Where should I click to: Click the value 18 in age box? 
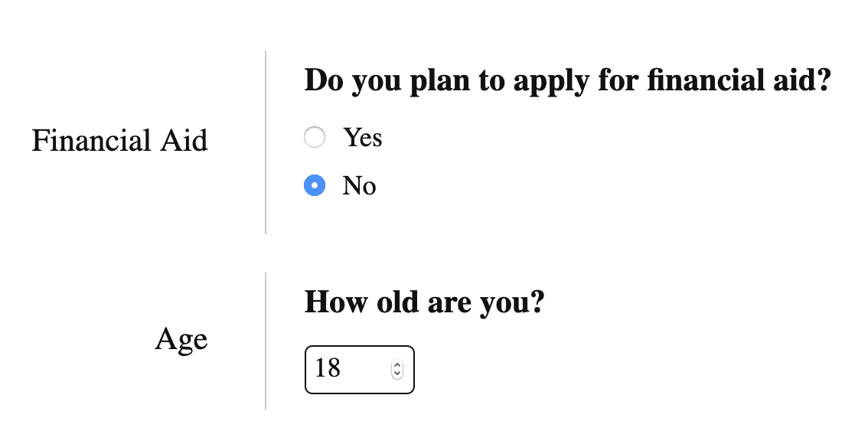[x=328, y=369]
